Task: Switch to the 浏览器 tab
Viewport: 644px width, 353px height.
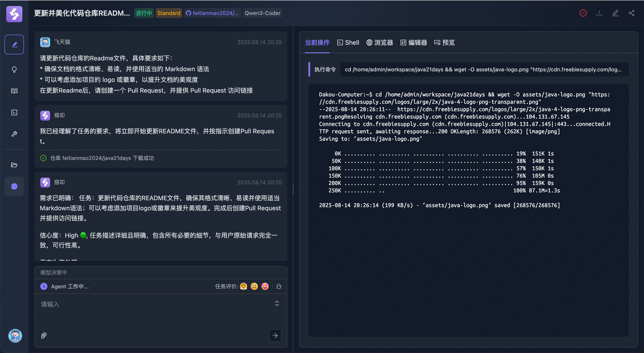Action: click(379, 43)
